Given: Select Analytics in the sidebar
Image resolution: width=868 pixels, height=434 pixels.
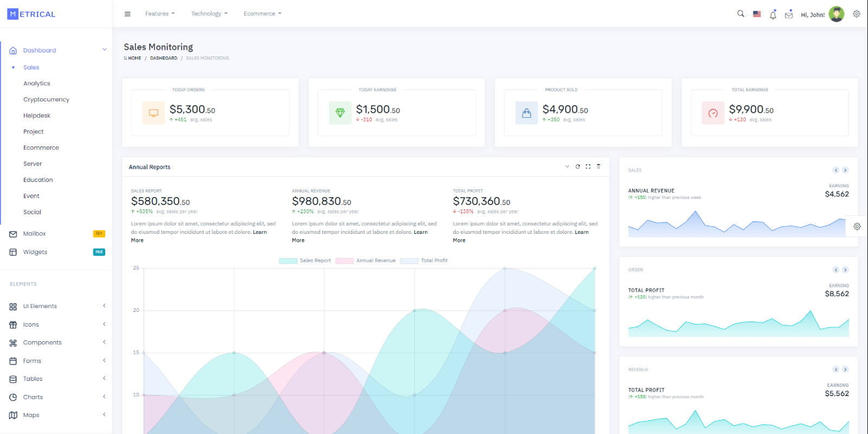Looking at the screenshot, I should tap(37, 84).
